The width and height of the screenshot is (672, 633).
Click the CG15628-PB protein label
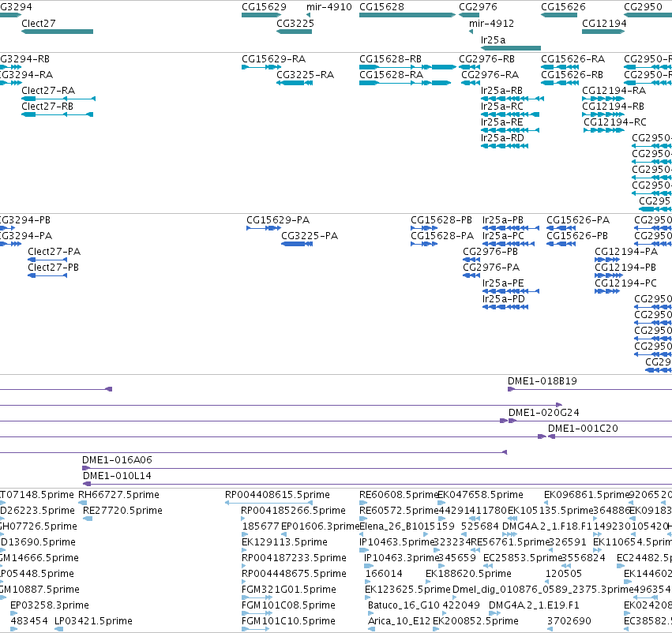[x=441, y=220]
